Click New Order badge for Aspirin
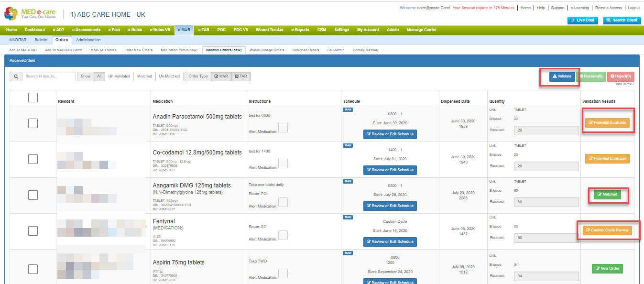The height and width of the screenshot is (284, 644). pos(607,269)
